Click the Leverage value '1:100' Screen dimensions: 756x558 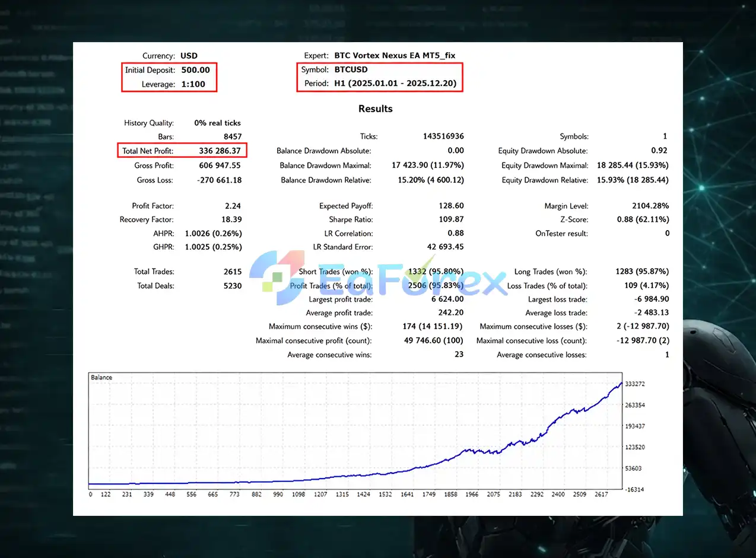click(193, 84)
